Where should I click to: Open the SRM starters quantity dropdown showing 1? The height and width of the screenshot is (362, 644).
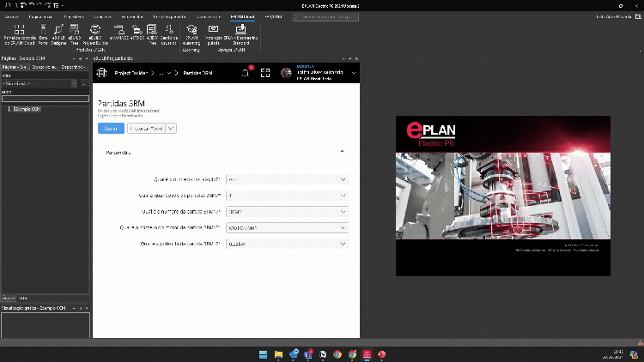pos(287,196)
